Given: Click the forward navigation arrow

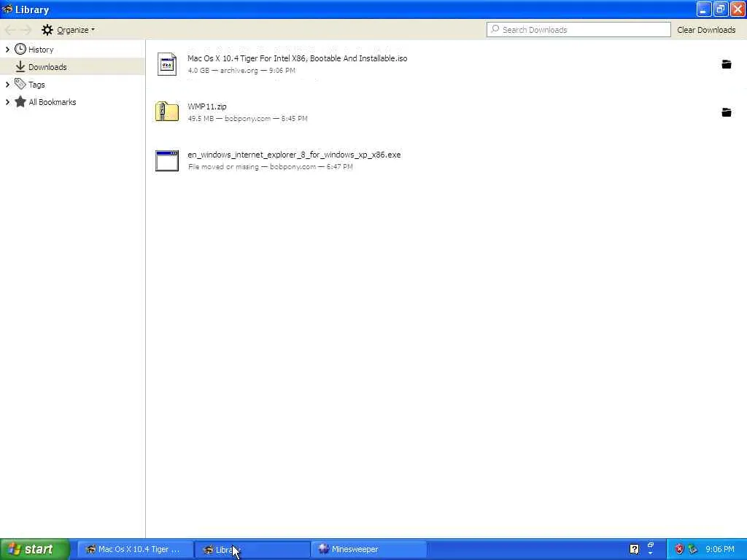Looking at the screenshot, I should click(26, 30).
